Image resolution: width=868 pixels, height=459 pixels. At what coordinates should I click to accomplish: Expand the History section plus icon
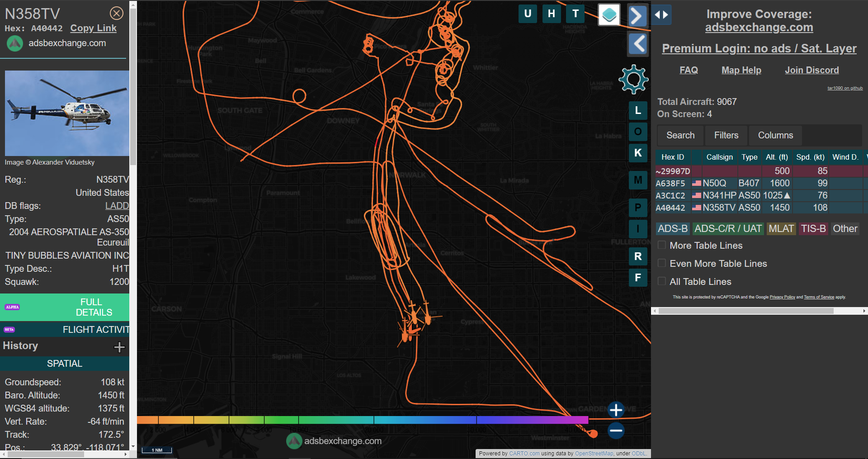(x=119, y=347)
